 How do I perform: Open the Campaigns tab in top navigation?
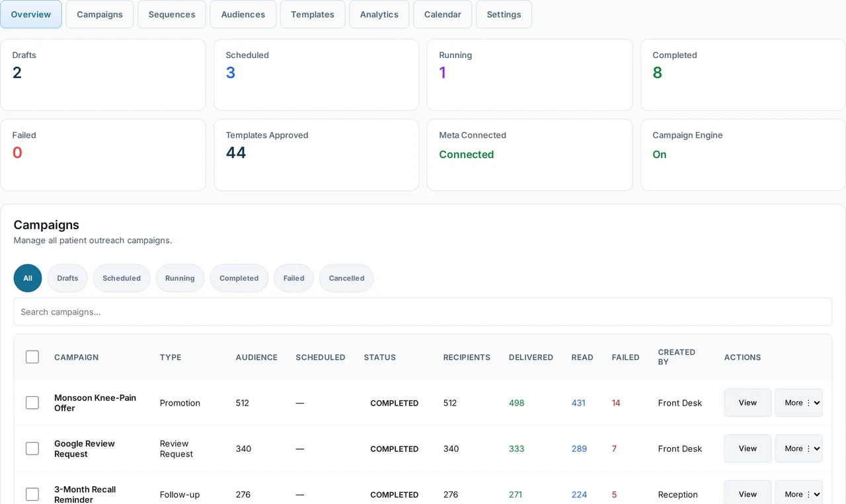click(100, 15)
